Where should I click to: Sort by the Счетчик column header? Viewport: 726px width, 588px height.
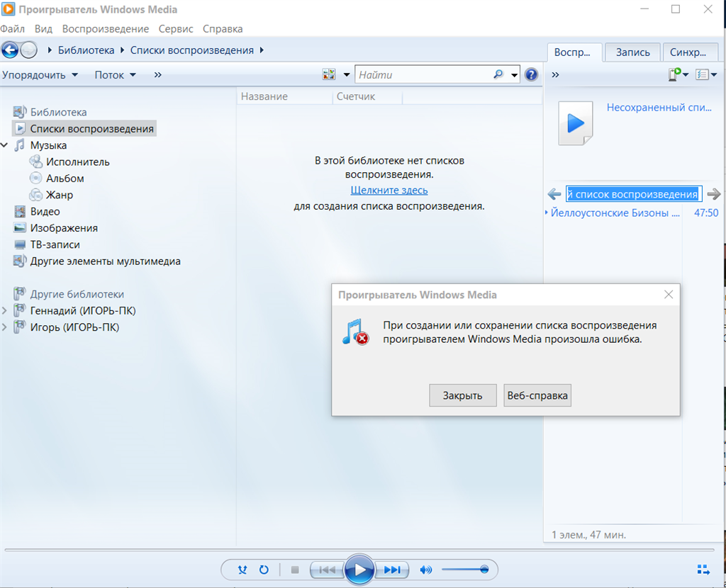pyautogui.click(x=368, y=96)
